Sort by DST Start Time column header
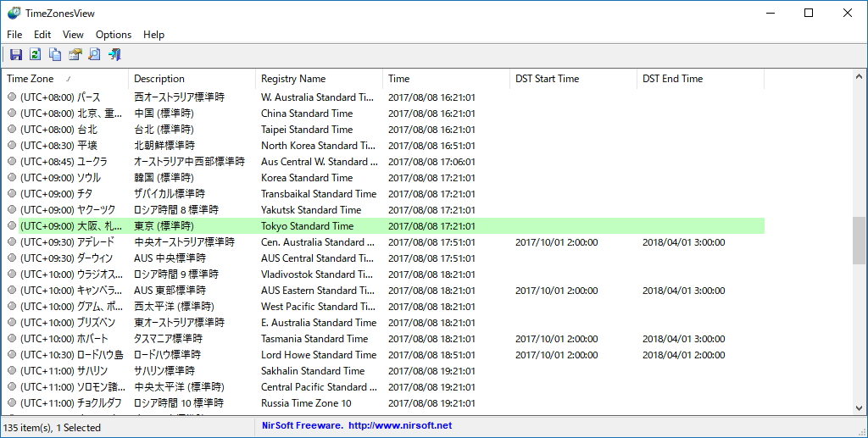Screen dimensions: 868x438 (x=573, y=79)
